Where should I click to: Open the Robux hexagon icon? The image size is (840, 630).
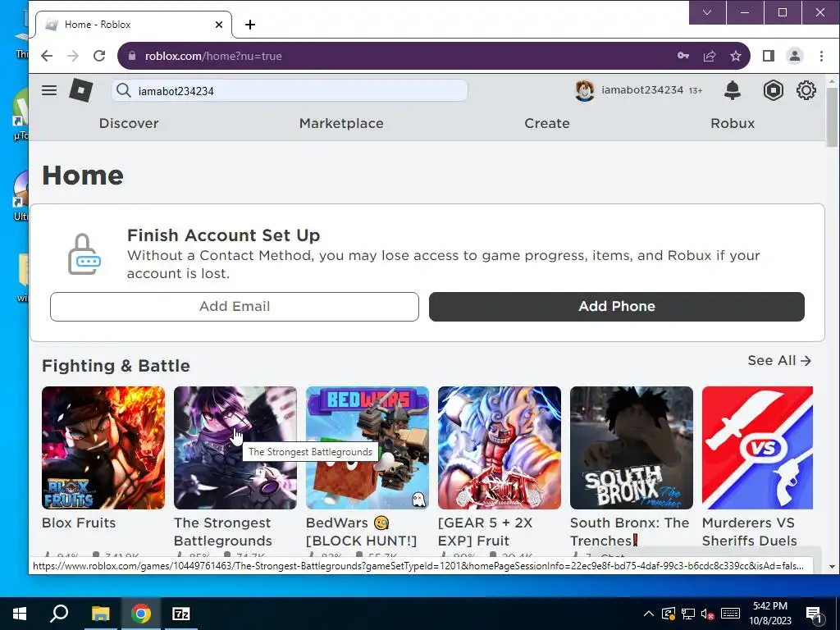[773, 90]
